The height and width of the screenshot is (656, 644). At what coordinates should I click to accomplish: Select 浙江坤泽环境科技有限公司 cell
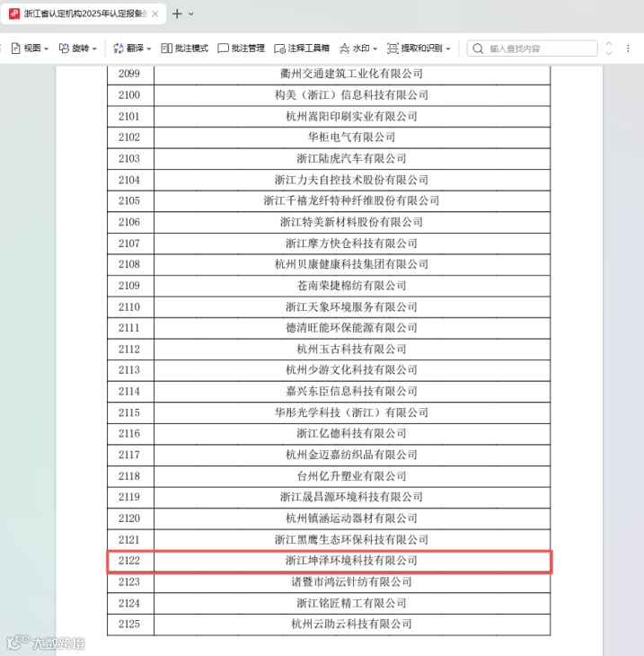click(x=352, y=561)
